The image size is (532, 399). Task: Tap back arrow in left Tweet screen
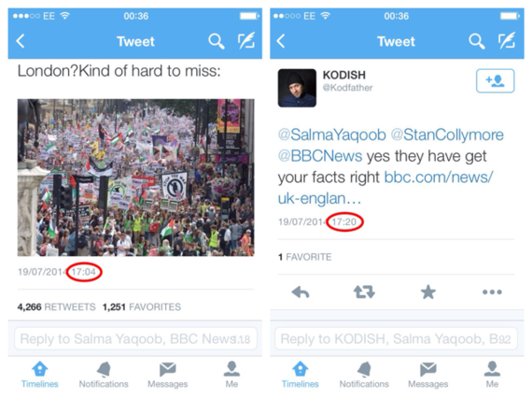tap(21, 41)
